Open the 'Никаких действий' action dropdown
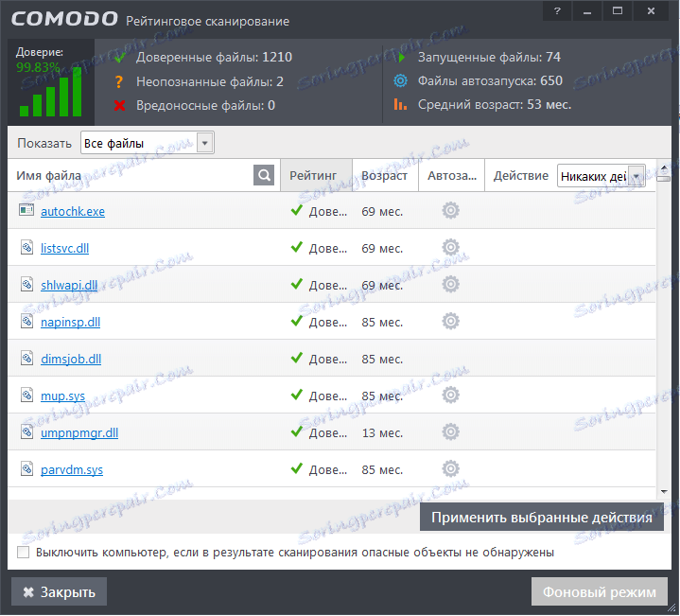Viewport: 680px width, 616px height. 602,176
